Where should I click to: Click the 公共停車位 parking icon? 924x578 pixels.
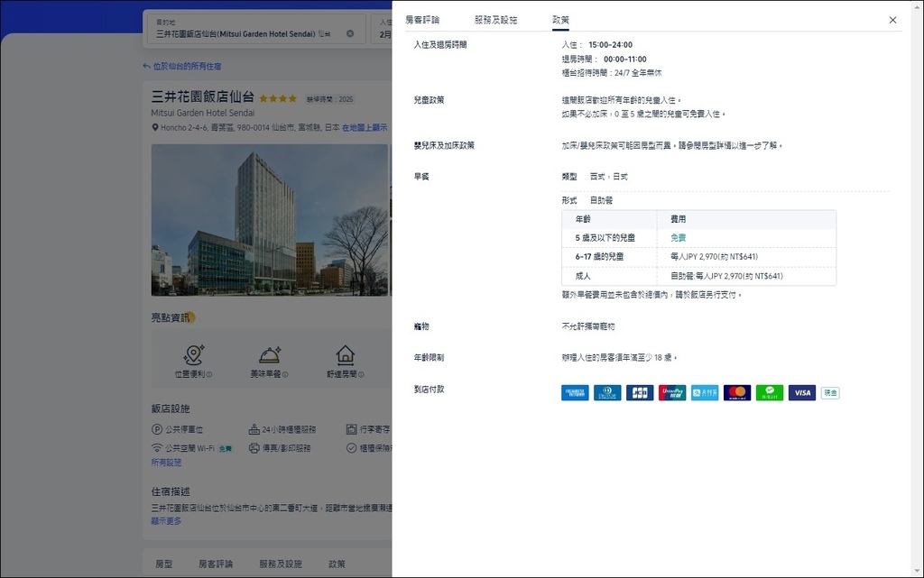[x=157, y=429]
